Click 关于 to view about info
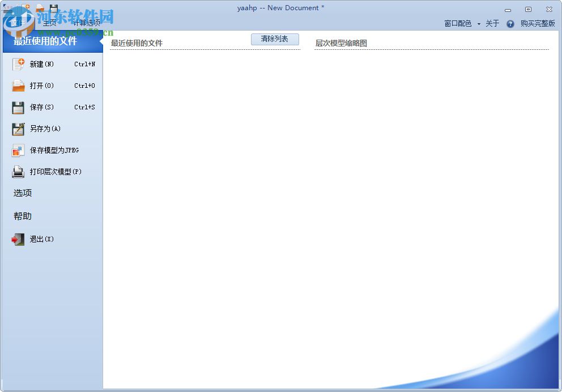This screenshot has width=562, height=392. pos(492,24)
